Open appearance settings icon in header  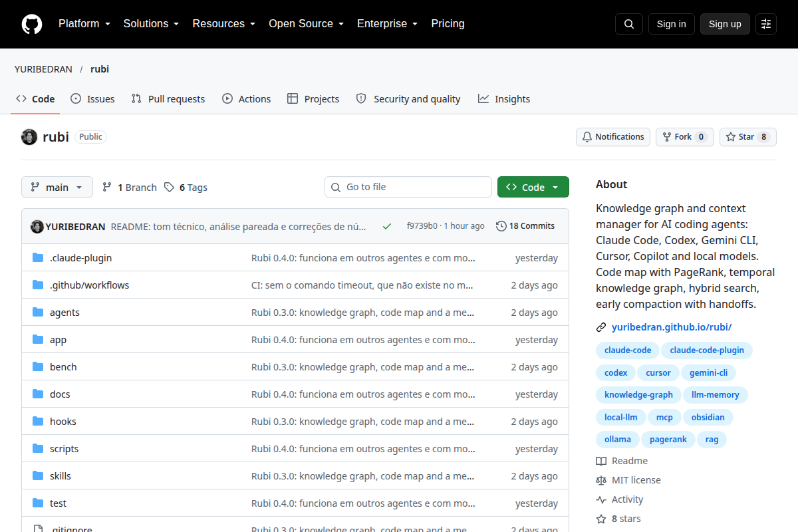pos(766,24)
